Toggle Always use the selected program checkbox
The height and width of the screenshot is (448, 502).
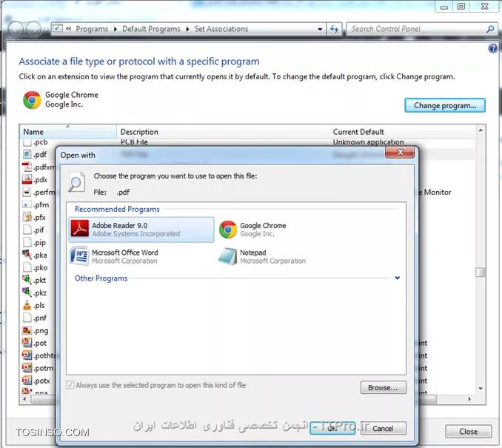point(70,385)
